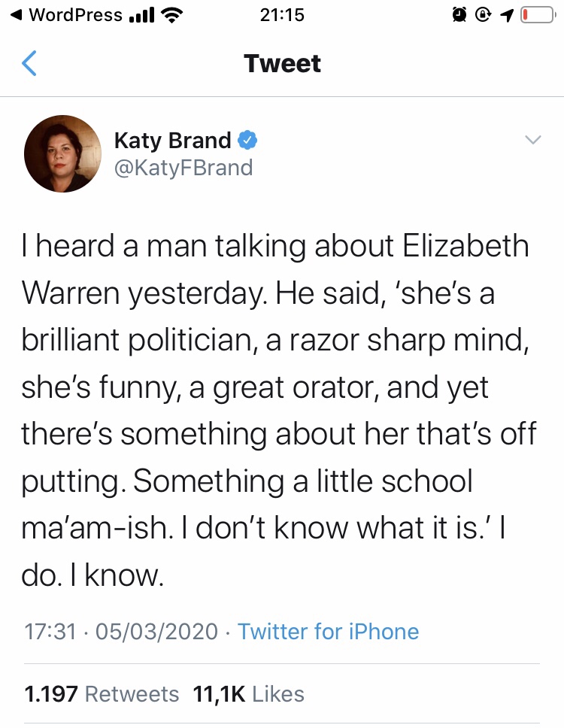View the 1.197 Retweets list
The image size is (564, 728).
102,693
